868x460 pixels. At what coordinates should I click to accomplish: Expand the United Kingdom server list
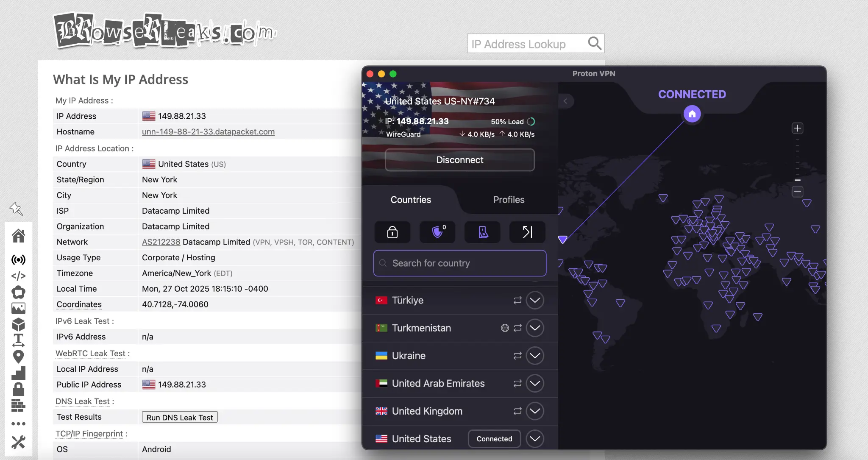[534, 411]
